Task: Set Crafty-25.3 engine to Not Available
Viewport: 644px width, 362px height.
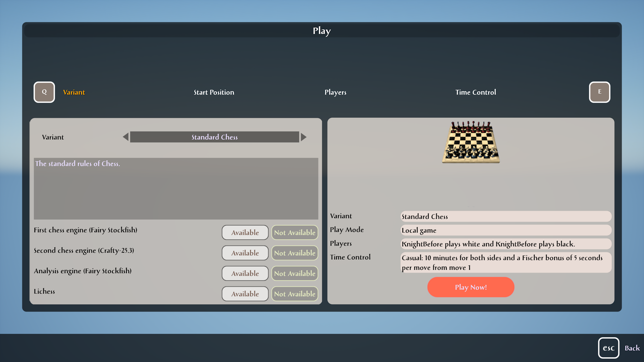Action: [294, 253]
